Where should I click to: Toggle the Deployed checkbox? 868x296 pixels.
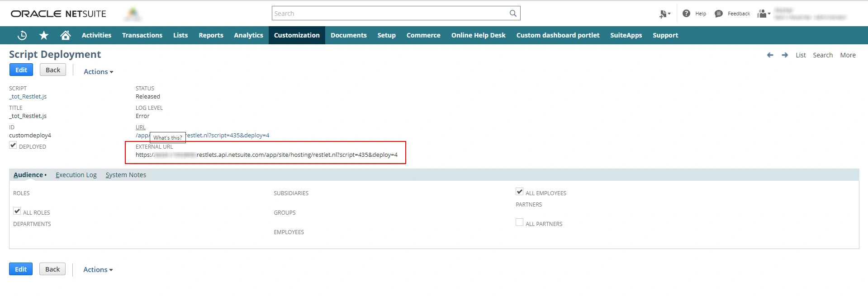(13, 146)
